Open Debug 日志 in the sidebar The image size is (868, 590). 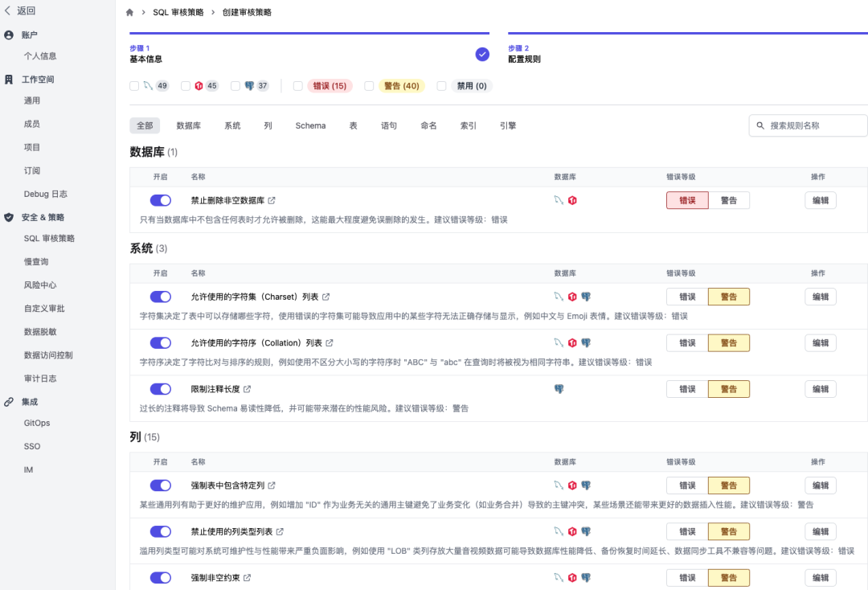pyautogui.click(x=45, y=195)
